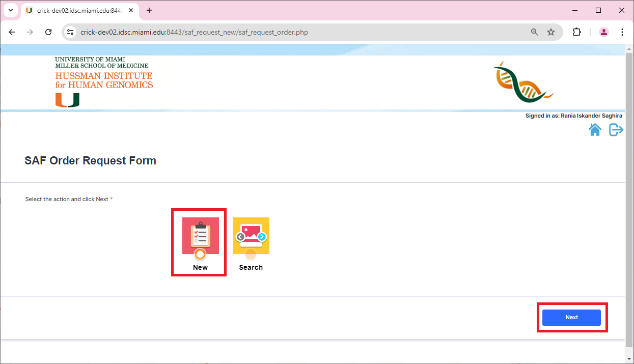The height and width of the screenshot is (364, 634).
Task: View site information icon in address bar
Action: 71,32
